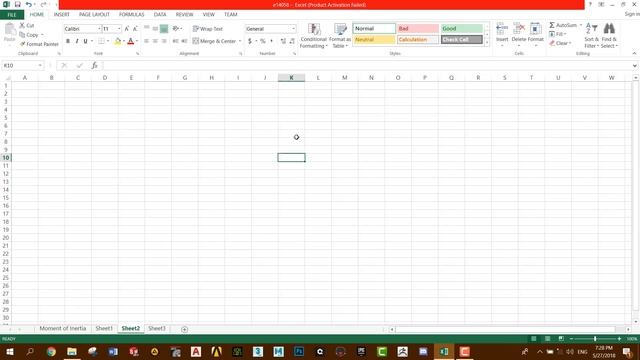This screenshot has width=640, height=360.
Task: Click the accounting dollar format icon
Action: [x=250, y=41]
